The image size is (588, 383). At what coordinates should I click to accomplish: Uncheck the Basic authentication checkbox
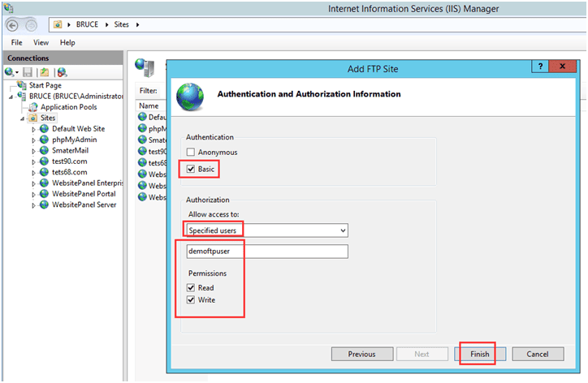[x=190, y=169]
